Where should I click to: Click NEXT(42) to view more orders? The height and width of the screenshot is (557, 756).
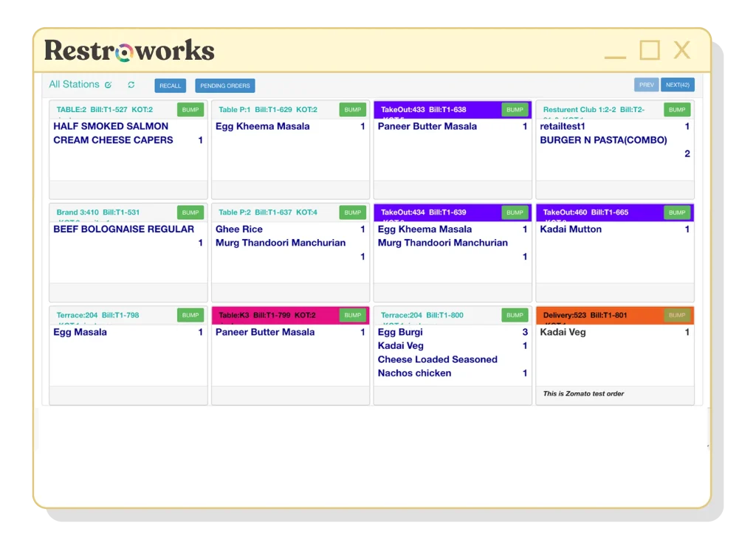pos(678,84)
